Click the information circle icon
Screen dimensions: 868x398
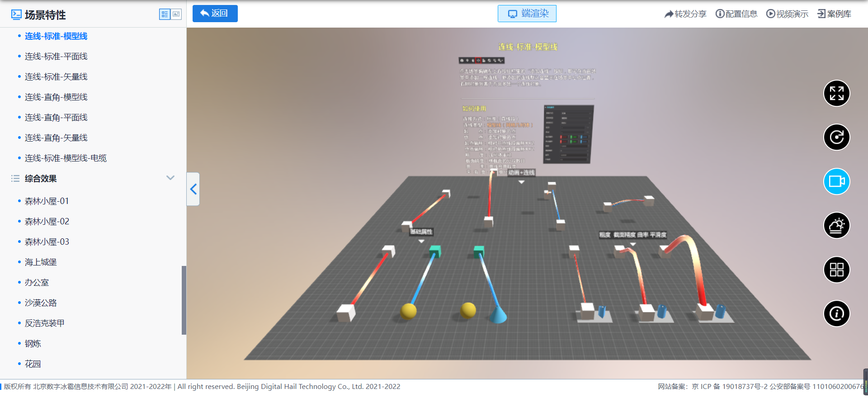(x=836, y=313)
